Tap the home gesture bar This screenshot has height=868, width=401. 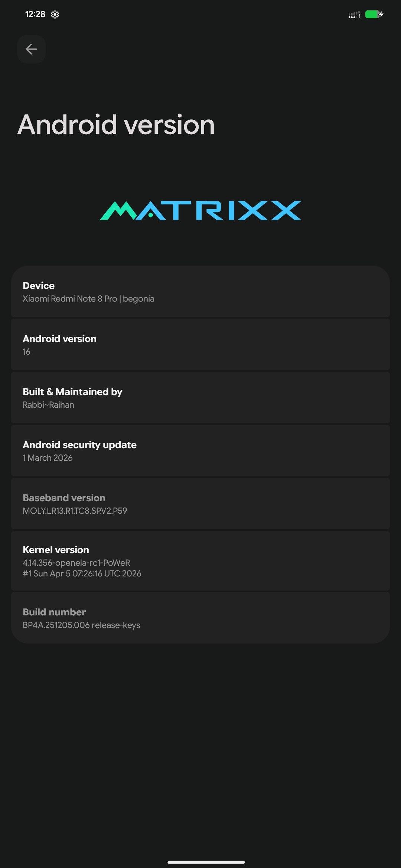pos(206,862)
